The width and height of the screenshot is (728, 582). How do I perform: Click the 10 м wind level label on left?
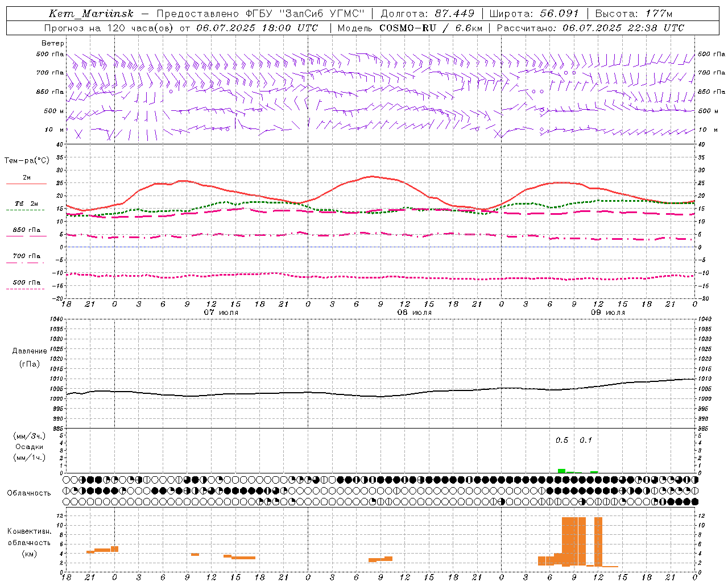click(x=55, y=130)
